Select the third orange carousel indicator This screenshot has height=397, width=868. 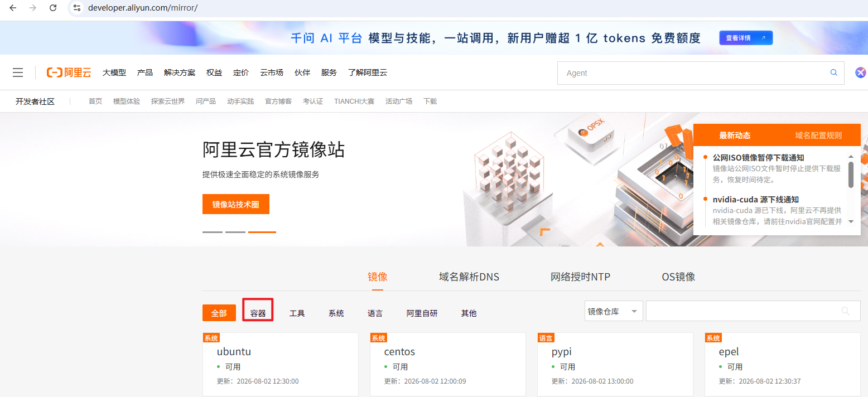pos(262,232)
